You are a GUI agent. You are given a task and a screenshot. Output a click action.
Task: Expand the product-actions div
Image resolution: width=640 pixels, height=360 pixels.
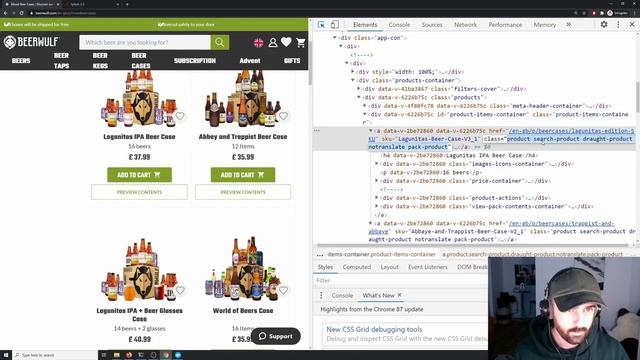tap(377, 198)
